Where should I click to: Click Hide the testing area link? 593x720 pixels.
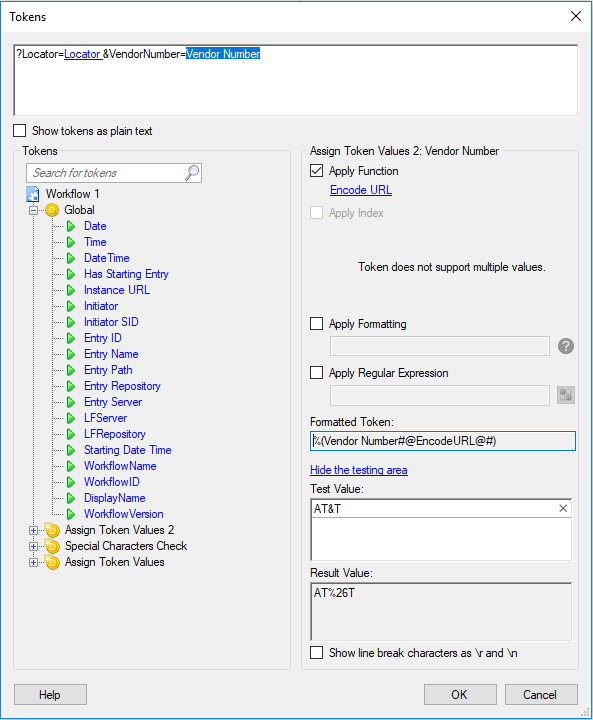click(x=359, y=470)
